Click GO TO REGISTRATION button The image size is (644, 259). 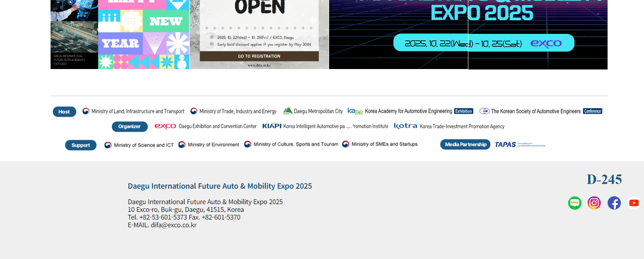click(x=259, y=56)
